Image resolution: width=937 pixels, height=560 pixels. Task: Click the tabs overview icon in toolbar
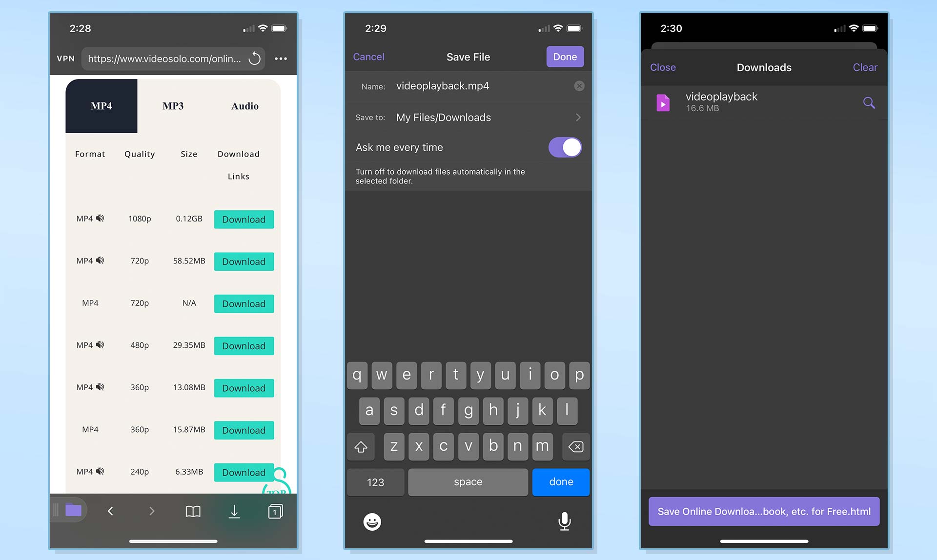tap(275, 511)
